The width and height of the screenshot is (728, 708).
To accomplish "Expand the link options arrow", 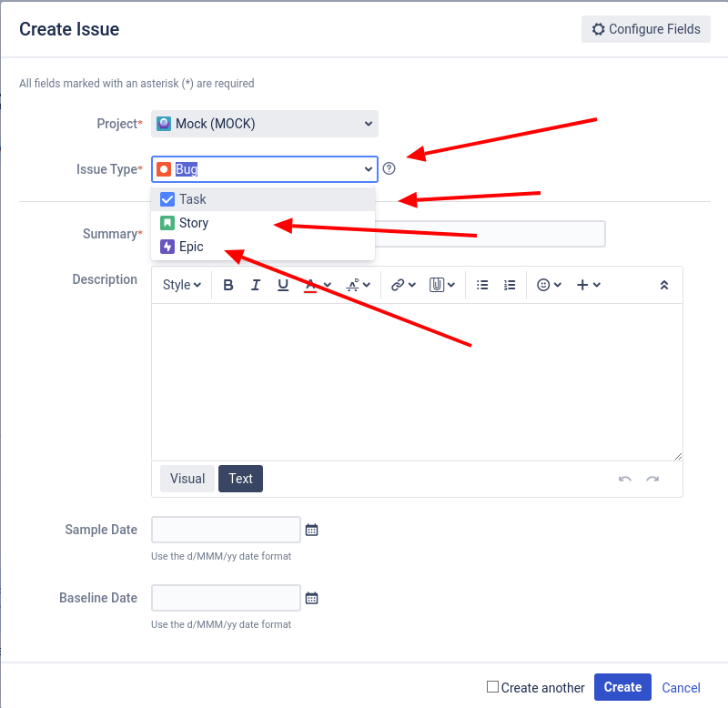I will click(x=412, y=285).
